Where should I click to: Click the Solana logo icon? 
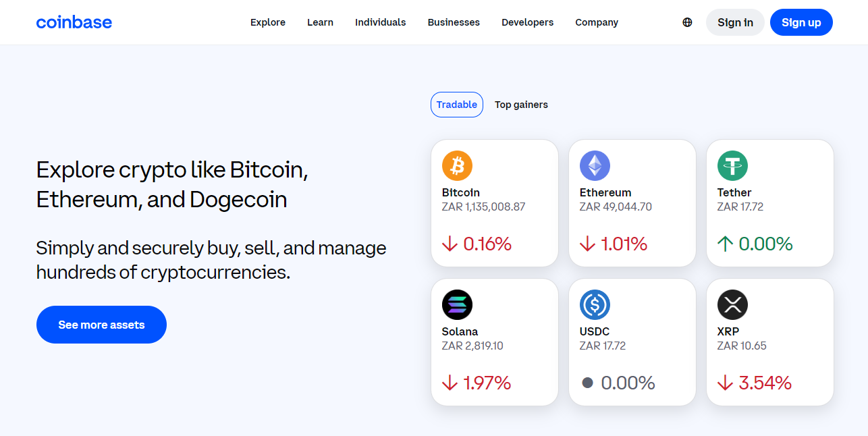[457, 304]
